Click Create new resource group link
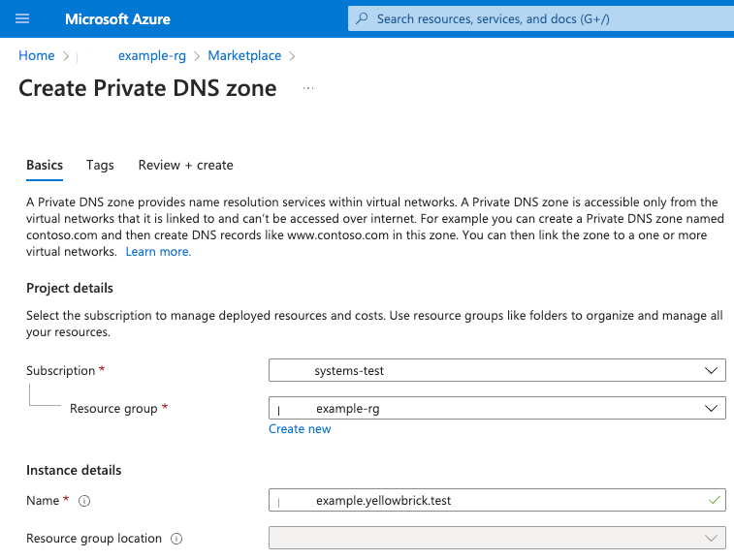 tap(300, 429)
